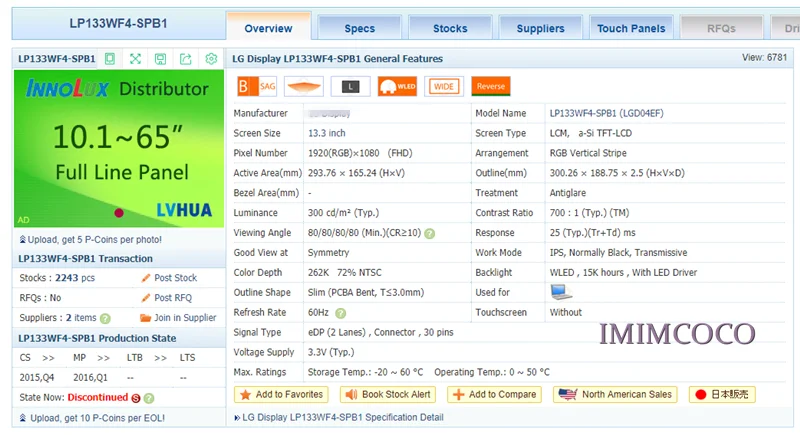Click the 300 cd/m² luminance value
800x435 pixels.
click(x=343, y=213)
